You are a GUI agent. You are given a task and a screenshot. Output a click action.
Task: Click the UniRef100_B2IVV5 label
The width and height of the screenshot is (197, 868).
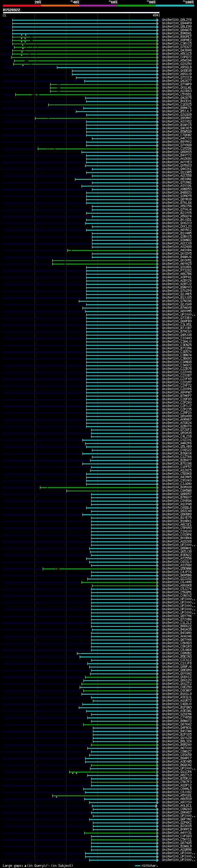(177, 213)
